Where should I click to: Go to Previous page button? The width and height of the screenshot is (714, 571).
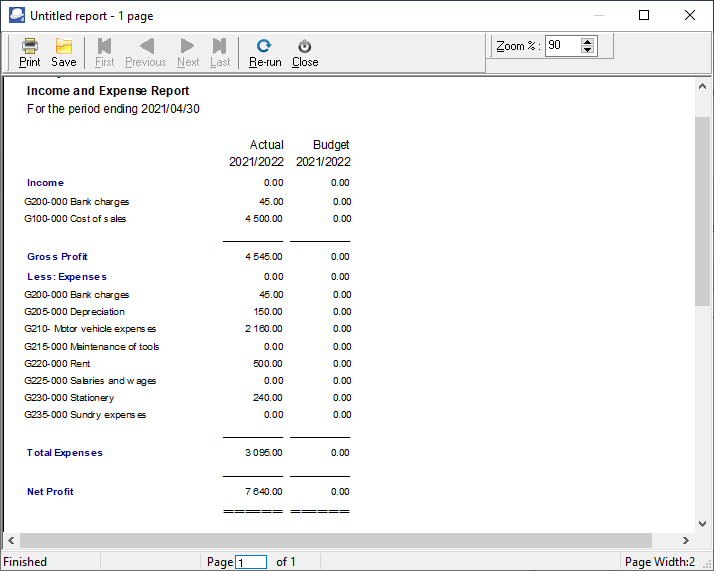[x=146, y=53]
